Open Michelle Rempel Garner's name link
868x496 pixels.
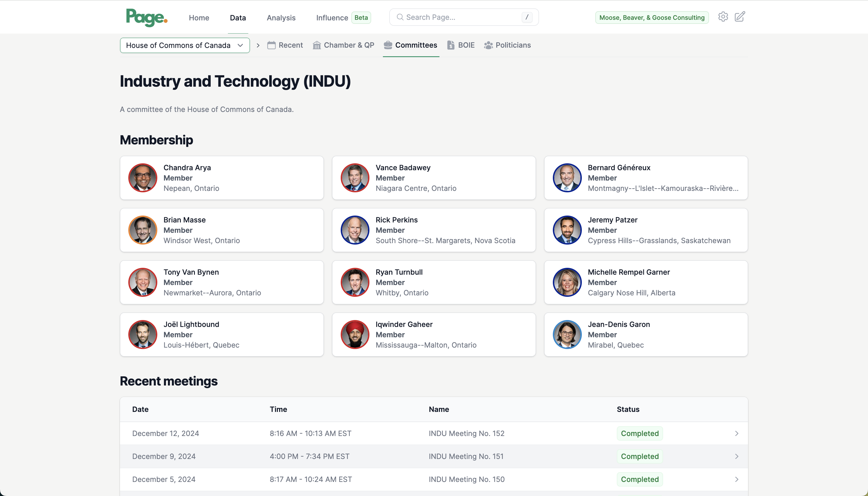click(x=629, y=272)
